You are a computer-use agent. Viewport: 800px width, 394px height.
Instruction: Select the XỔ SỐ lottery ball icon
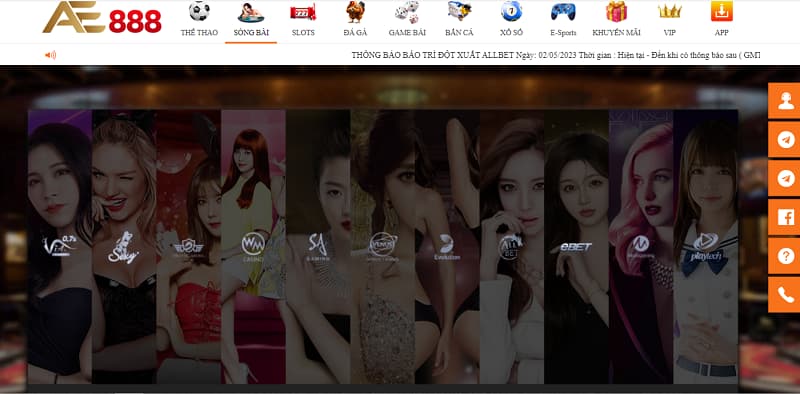click(x=511, y=11)
